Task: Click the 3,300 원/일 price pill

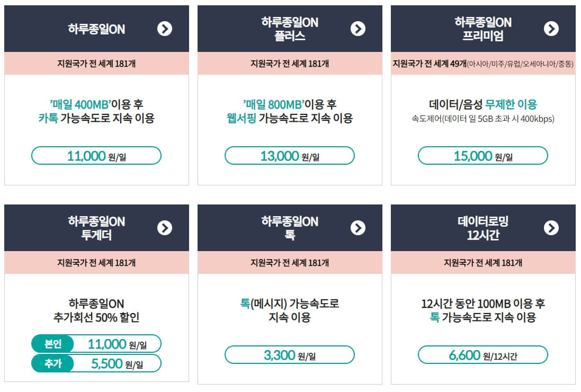Action: pyautogui.click(x=289, y=355)
